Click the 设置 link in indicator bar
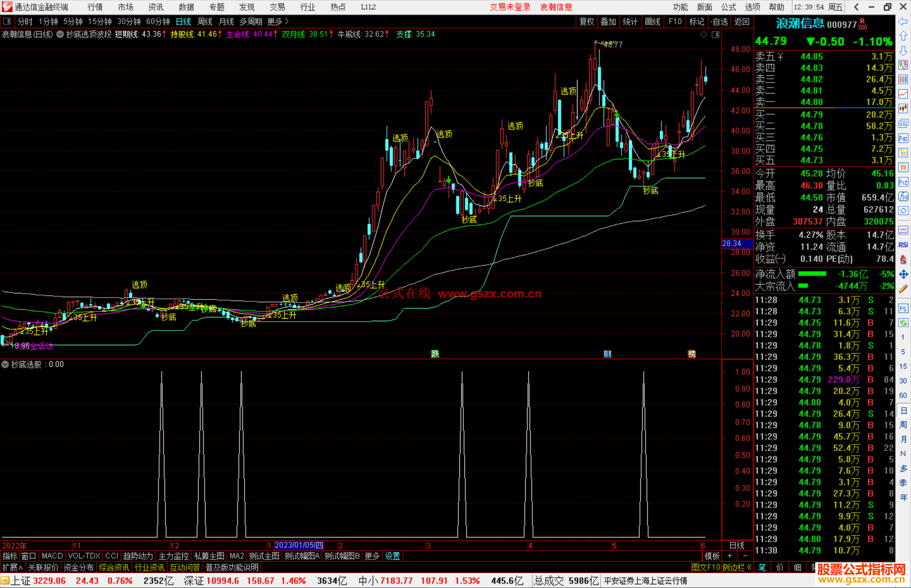The height and width of the screenshot is (588, 911). 392,556
